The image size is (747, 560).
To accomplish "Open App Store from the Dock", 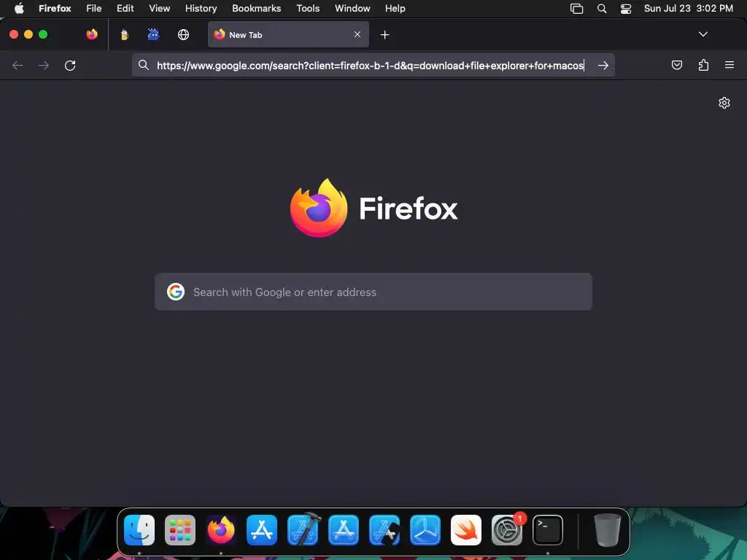I will [x=262, y=530].
